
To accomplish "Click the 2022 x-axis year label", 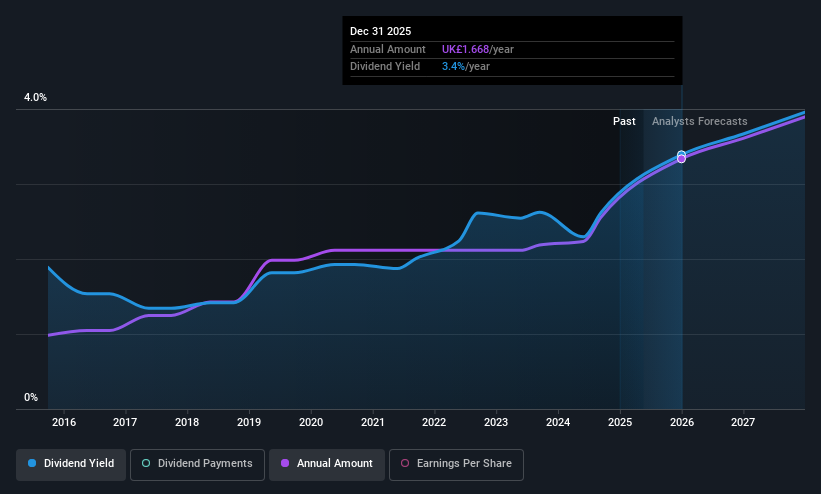I will (x=434, y=422).
